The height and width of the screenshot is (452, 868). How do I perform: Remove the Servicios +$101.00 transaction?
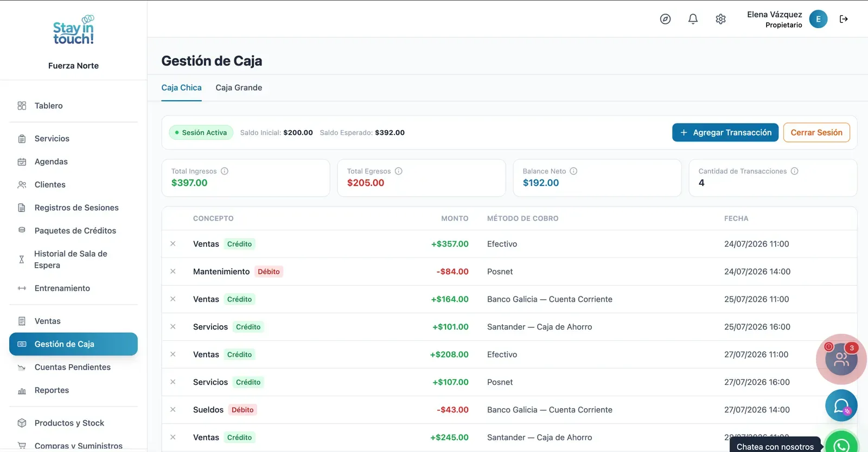[173, 327]
